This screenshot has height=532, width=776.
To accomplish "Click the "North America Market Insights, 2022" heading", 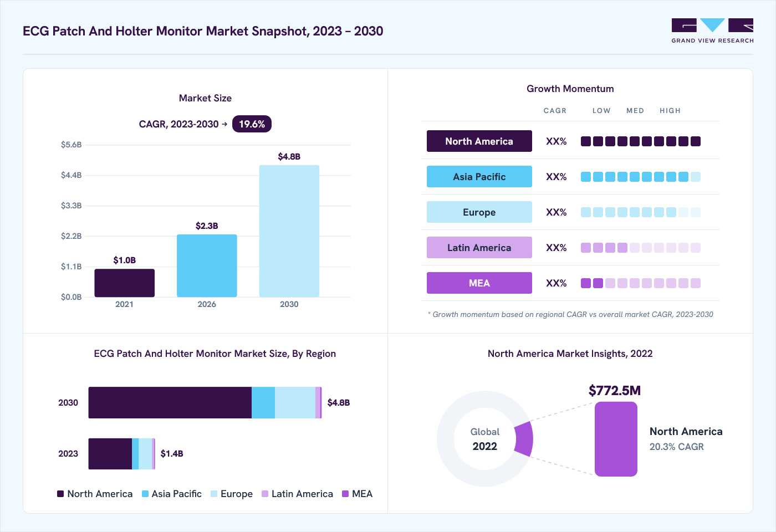I will (x=570, y=354).
